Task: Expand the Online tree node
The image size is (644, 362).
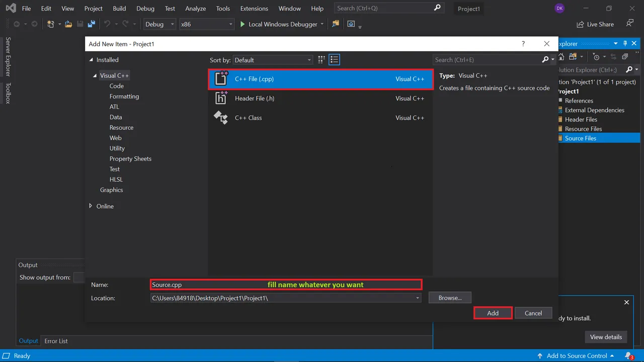Action: pyautogui.click(x=91, y=206)
